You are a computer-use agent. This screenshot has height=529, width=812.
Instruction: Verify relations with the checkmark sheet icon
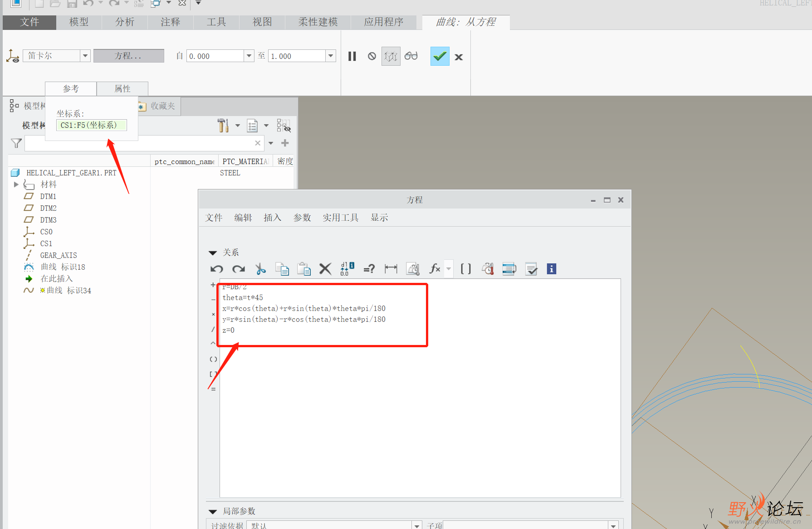pyautogui.click(x=531, y=269)
